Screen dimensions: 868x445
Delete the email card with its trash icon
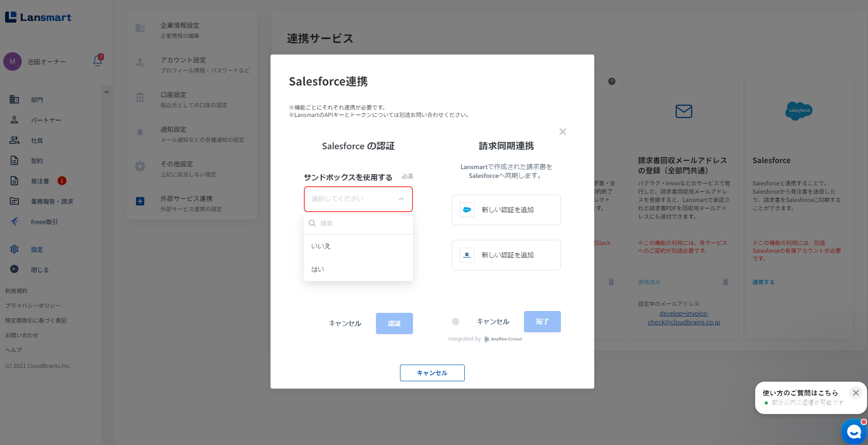pos(726,282)
